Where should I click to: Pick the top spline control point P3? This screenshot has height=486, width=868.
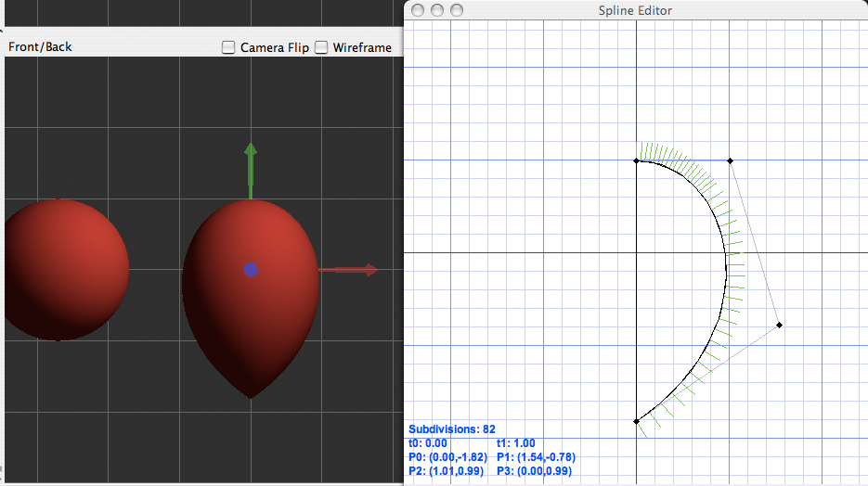click(636, 160)
